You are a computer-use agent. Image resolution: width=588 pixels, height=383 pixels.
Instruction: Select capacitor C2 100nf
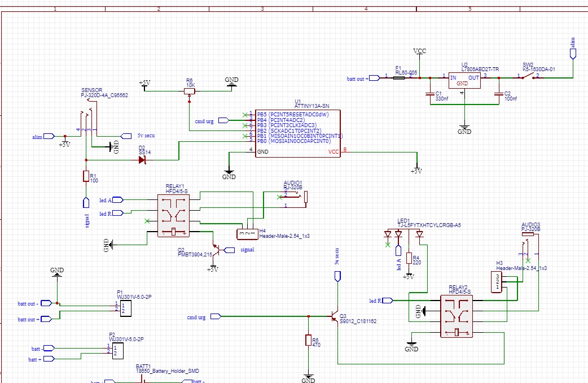(499, 94)
